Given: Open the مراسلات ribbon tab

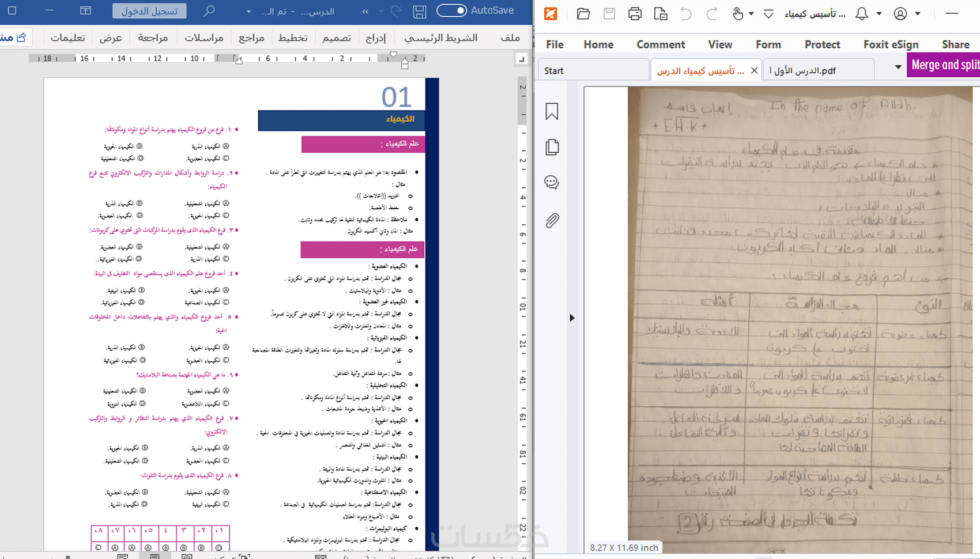Looking at the screenshot, I should point(203,37).
